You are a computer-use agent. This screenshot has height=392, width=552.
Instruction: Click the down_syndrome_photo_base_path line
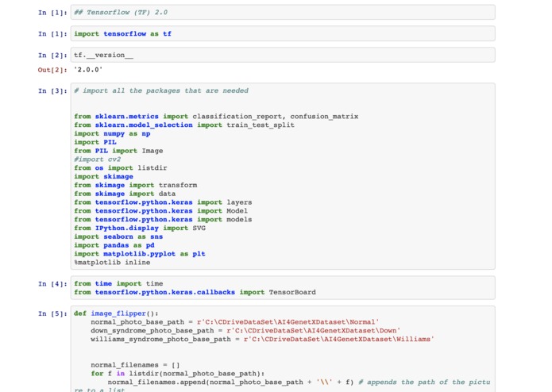[x=245, y=330]
